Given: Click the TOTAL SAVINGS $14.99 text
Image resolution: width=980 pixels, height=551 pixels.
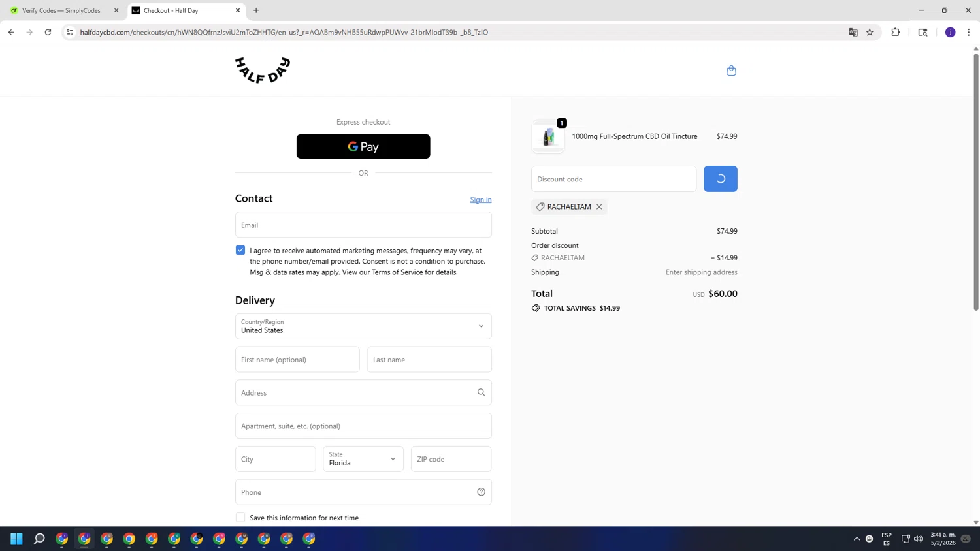Looking at the screenshot, I should 576,308.
